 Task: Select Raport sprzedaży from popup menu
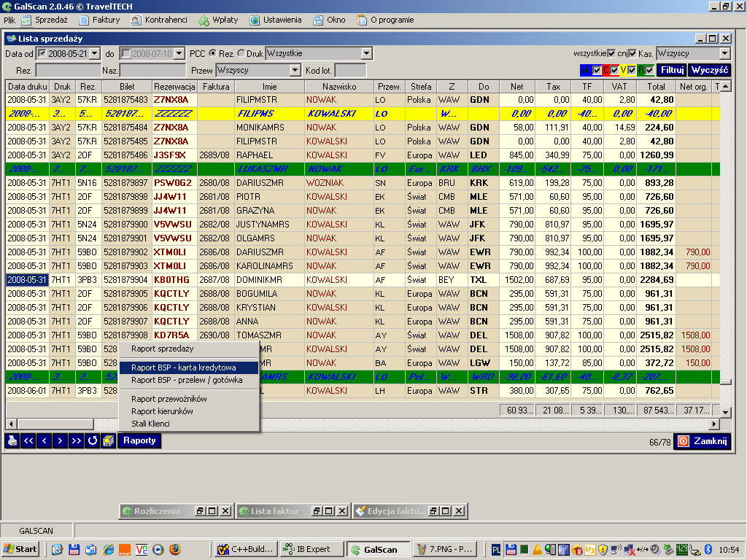189,349
